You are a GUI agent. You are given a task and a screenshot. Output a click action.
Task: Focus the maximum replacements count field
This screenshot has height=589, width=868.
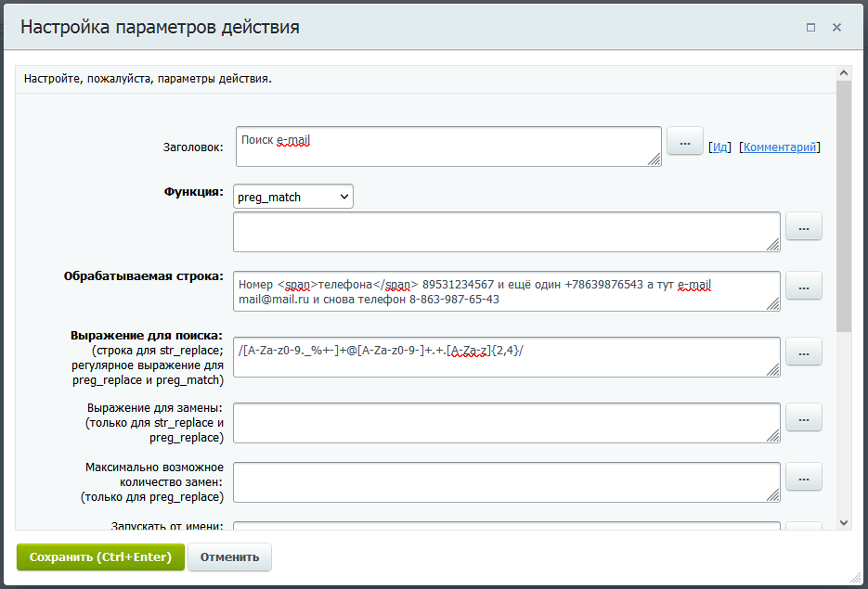tap(506, 481)
